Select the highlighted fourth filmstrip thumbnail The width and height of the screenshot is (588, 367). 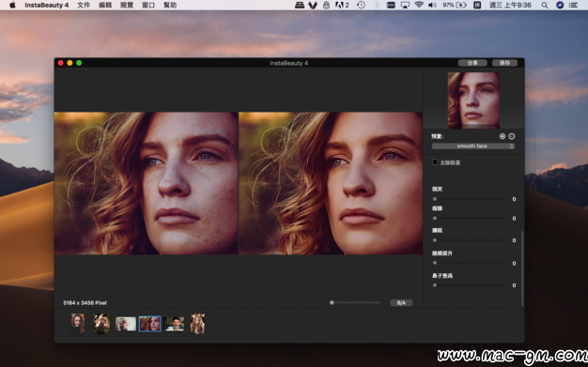(149, 324)
